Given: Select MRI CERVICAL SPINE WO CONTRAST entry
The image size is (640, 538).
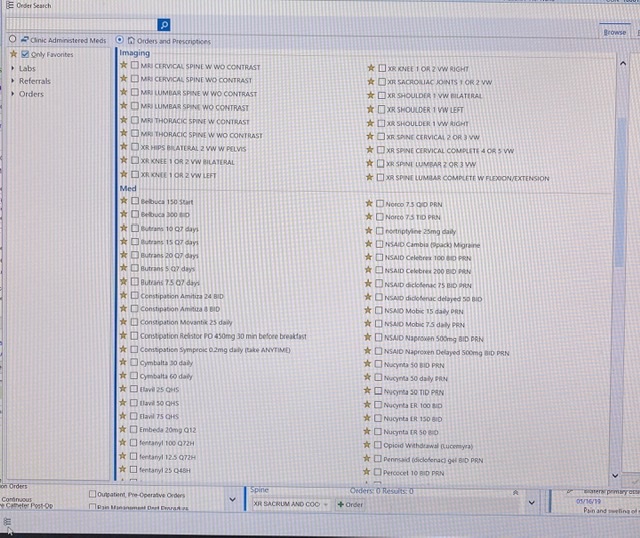Looking at the screenshot, I should pyautogui.click(x=196, y=80).
